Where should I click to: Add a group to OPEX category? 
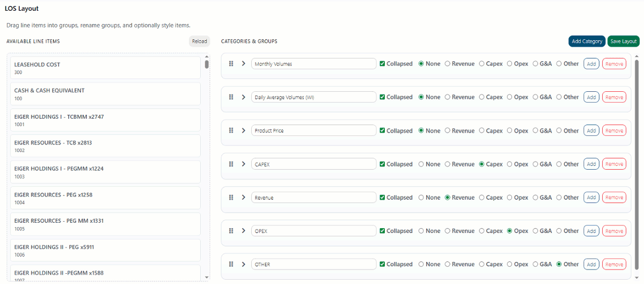pos(591,231)
